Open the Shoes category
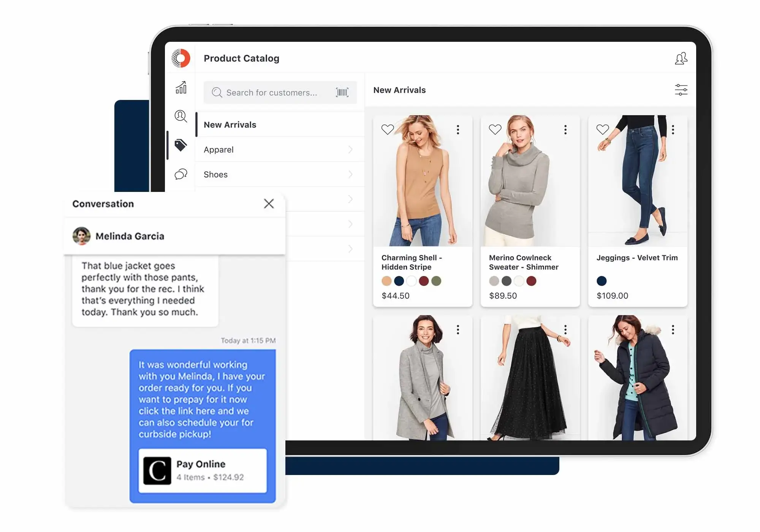 [280, 174]
